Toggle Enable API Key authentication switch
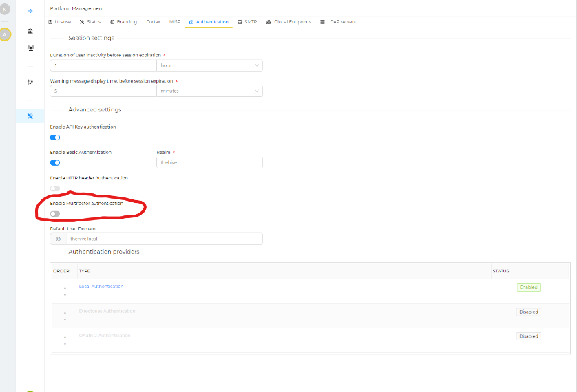 (55, 138)
